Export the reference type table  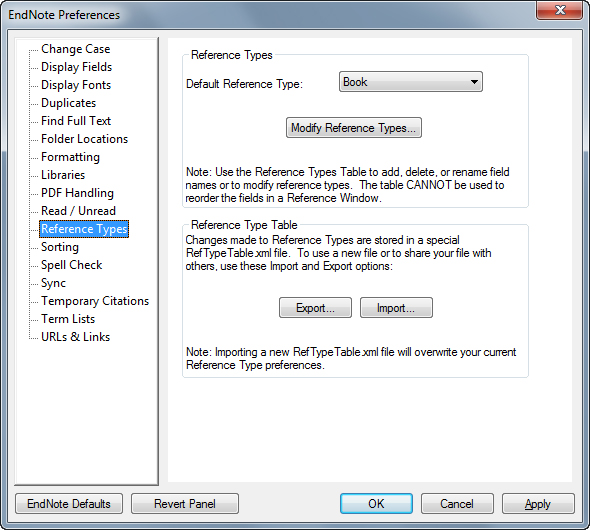pos(315,308)
